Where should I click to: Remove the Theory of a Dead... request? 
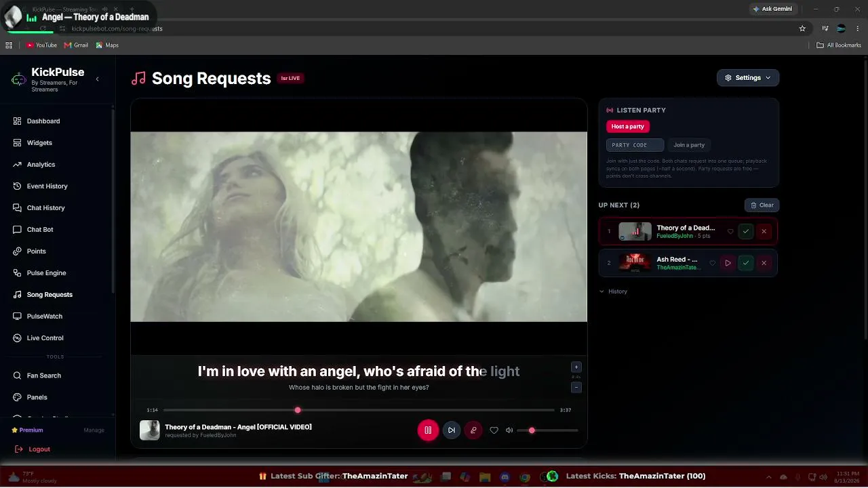(x=764, y=232)
